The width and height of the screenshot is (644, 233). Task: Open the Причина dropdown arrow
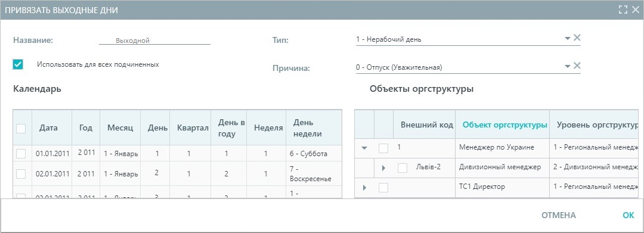click(x=568, y=66)
